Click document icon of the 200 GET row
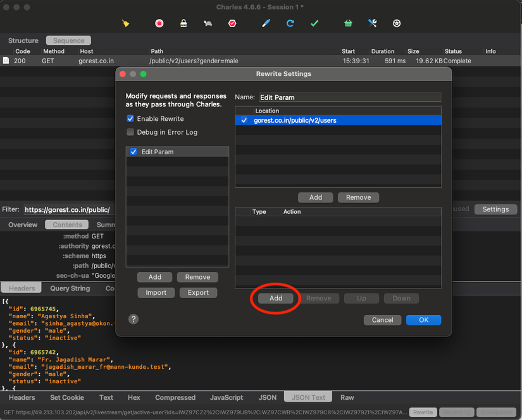 [x=6, y=61]
